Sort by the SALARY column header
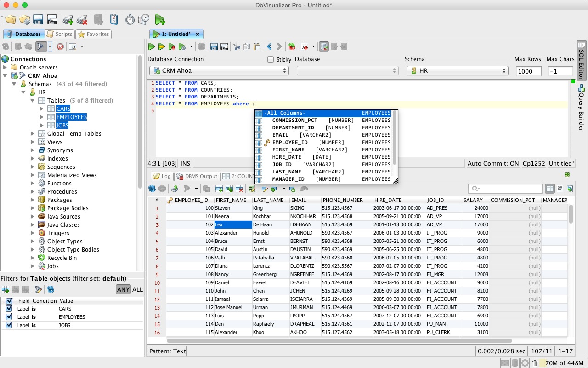This screenshot has height=368, width=588. pos(475,200)
